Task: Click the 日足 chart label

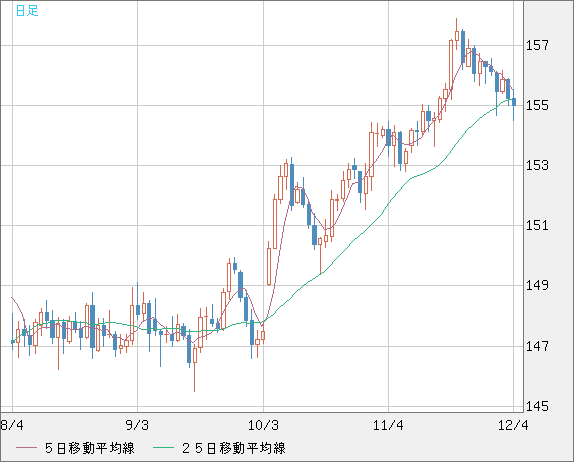Action: coord(27,10)
